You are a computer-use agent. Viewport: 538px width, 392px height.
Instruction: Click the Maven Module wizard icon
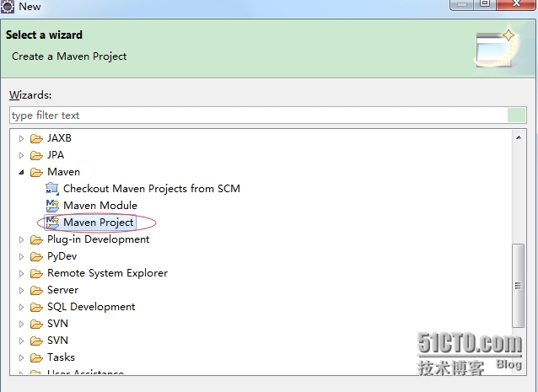pos(52,206)
